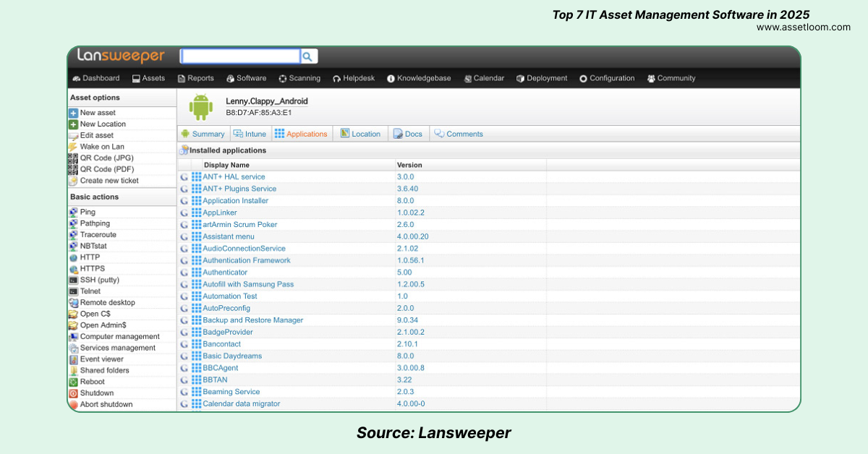Open the Autofill with Samsung Pass link
The height and width of the screenshot is (454, 868).
[x=248, y=285]
